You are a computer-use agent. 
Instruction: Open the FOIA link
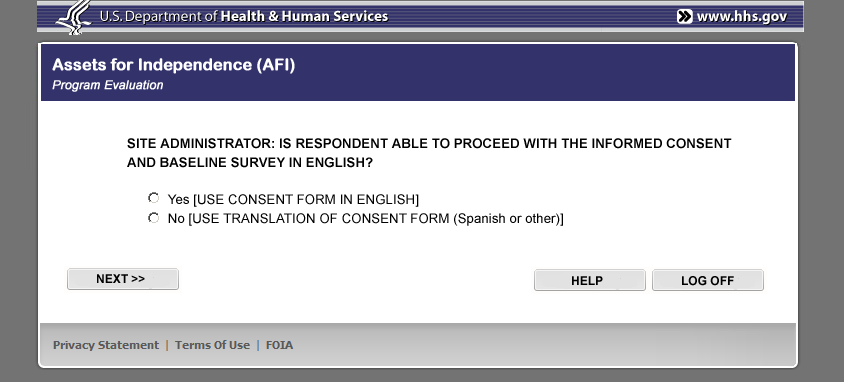click(279, 345)
